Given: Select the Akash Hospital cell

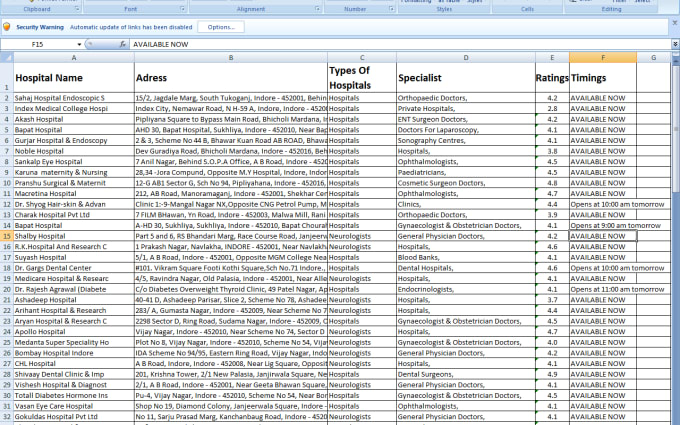Looking at the screenshot, I should tap(74, 119).
